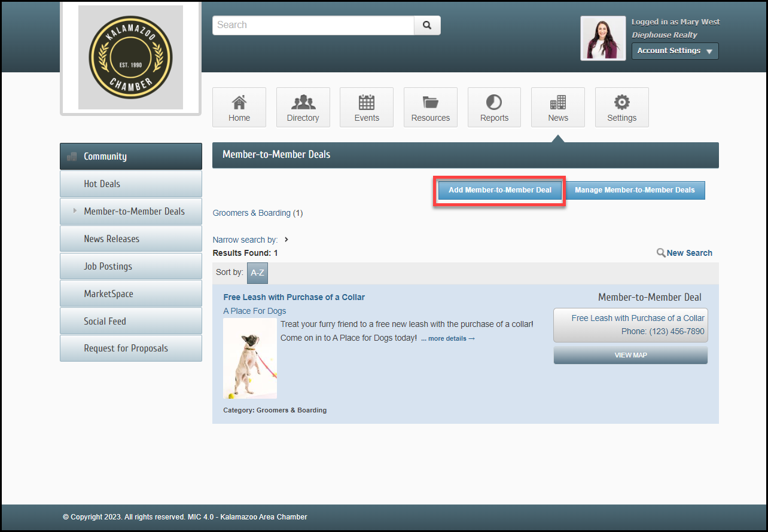The image size is (768, 532).
Task: Open the Home navigation icon
Action: 239,102
